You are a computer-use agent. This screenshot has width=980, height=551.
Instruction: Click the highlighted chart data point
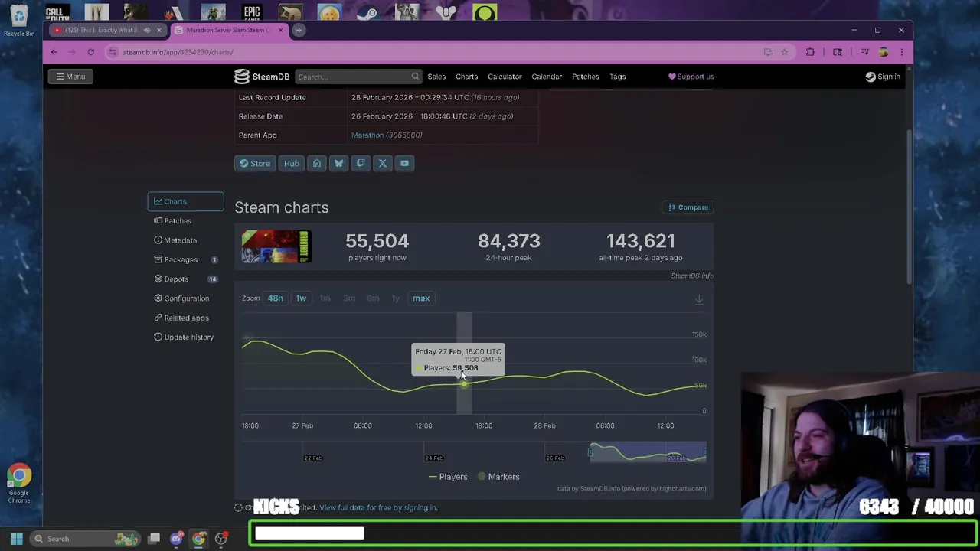[464, 383]
